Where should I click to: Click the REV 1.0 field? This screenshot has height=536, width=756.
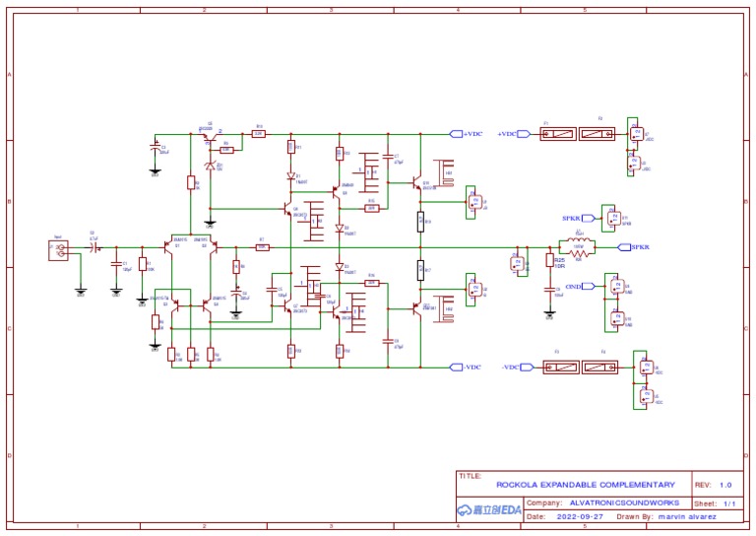713,485
